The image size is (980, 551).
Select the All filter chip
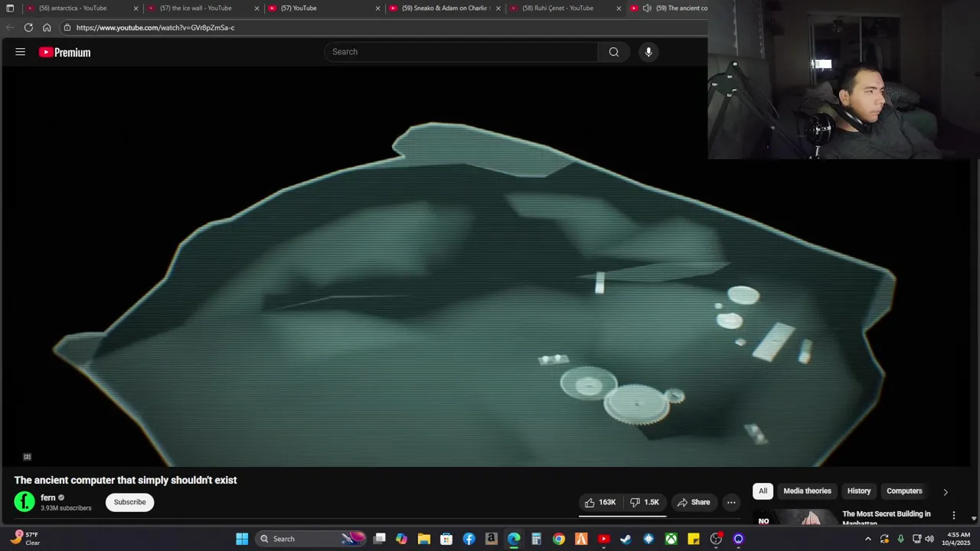(x=763, y=491)
